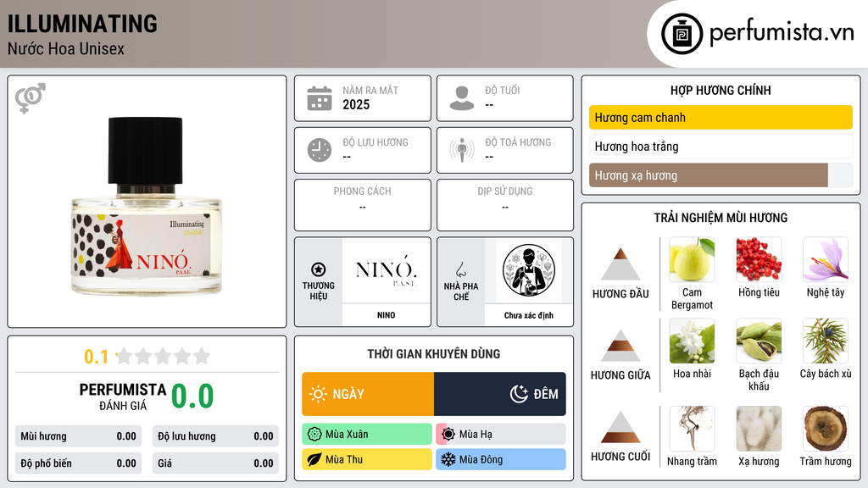Open the Cây bách xù note image
The image size is (868, 488).
tap(826, 341)
